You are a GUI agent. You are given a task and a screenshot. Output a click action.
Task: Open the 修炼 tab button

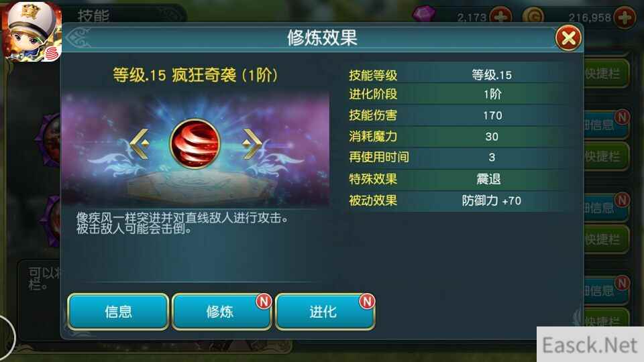pyautogui.click(x=222, y=312)
